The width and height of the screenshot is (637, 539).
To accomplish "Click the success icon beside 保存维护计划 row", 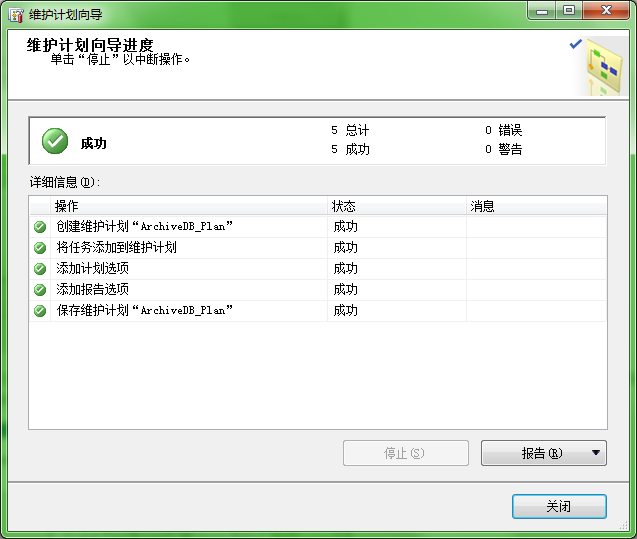I will [40, 311].
